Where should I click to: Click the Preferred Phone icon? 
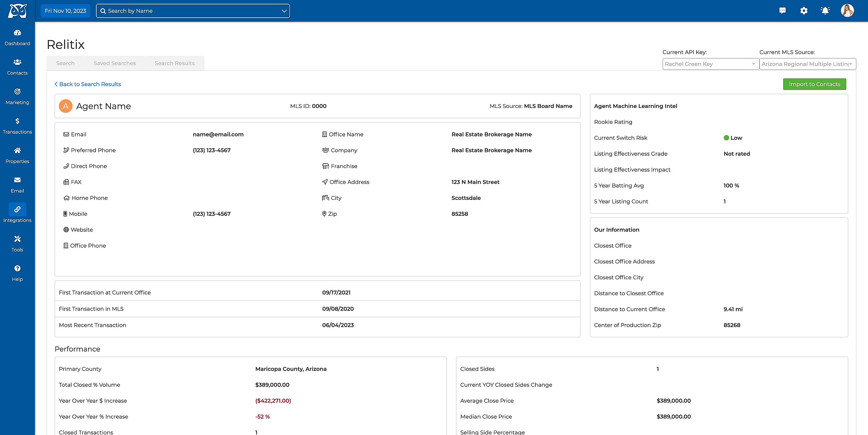66,150
